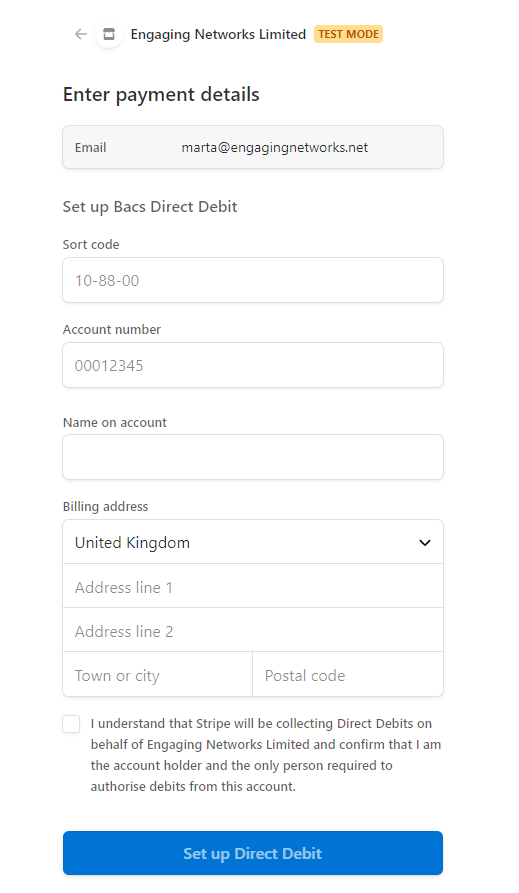Click the chevron arrow of the country selector
Screen dimensions: 519x893
click(425, 543)
